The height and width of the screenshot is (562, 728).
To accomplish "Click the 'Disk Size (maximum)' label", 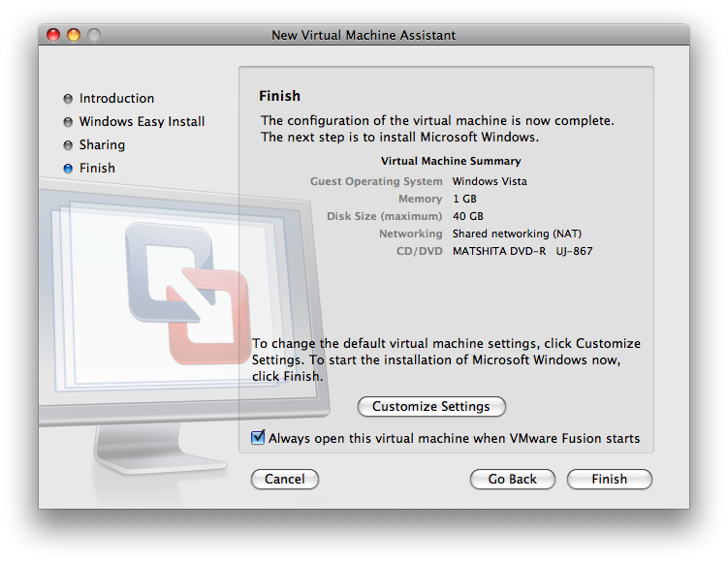I will (x=385, y=216).
